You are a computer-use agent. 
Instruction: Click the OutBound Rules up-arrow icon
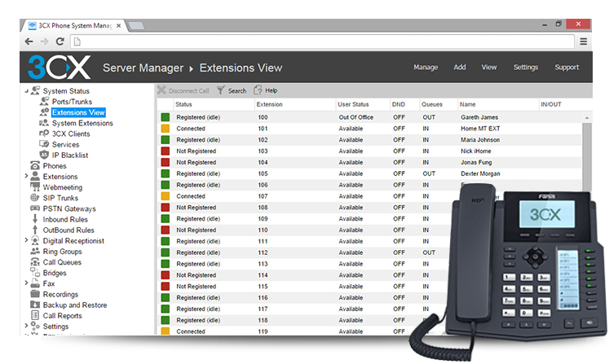coord(35,230)
